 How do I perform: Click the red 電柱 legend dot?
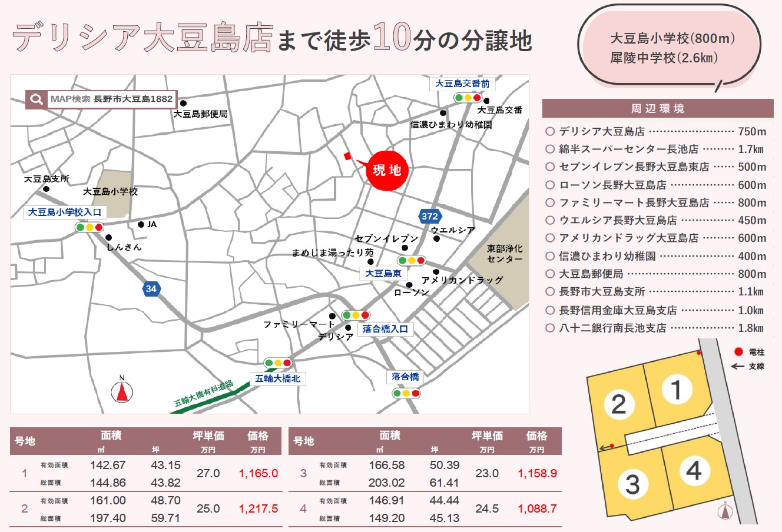click(738, 352)
